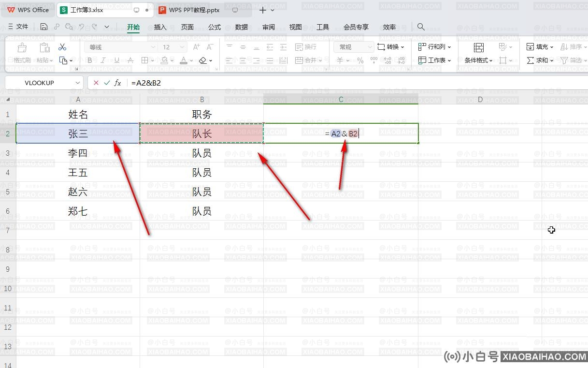Click the magnifier search icon in ribbon tabs
This screenshot has width=588, height=368.
click(x=421, y=27)
